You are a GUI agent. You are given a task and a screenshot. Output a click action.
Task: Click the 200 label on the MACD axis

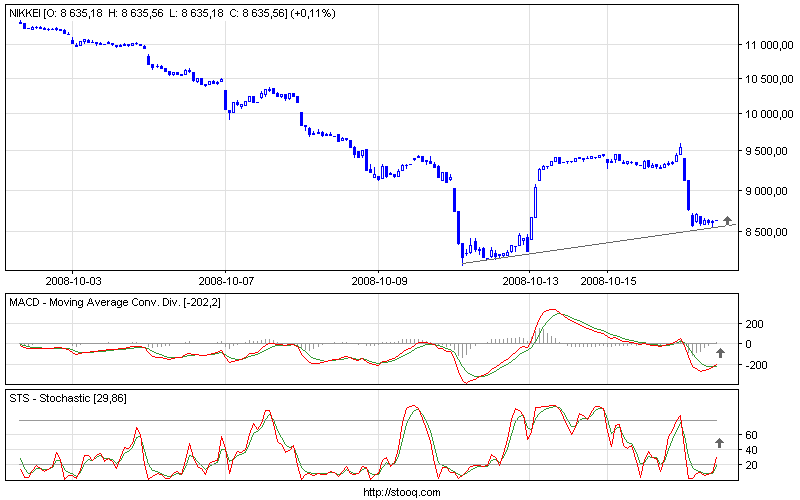(754, 324)
